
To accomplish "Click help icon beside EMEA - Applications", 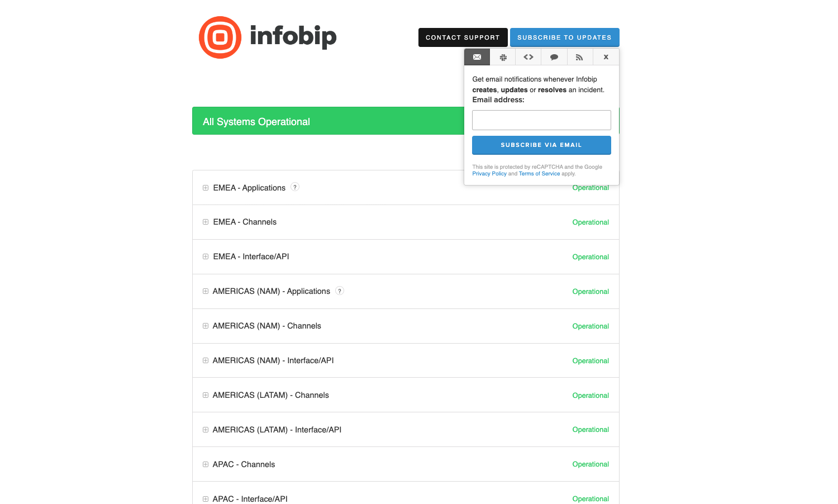I will 295,187.
